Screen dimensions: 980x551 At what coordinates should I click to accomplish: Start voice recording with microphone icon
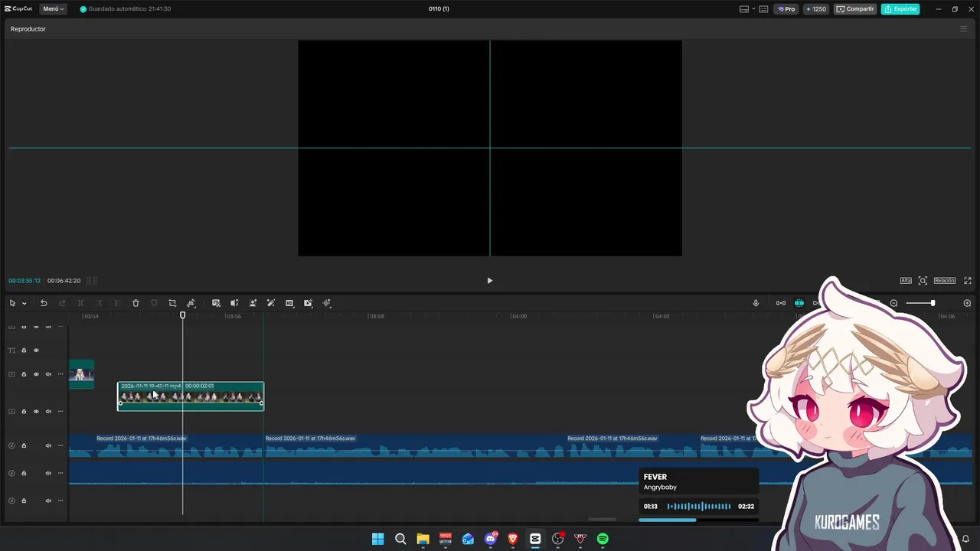[756, 303]
